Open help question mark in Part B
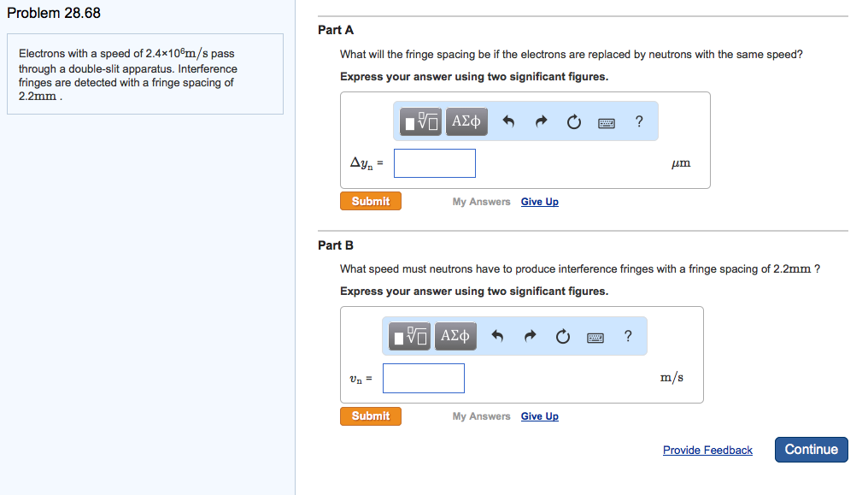Image resolution: width=868 pixels, height=495 pixels. [628, 336]
